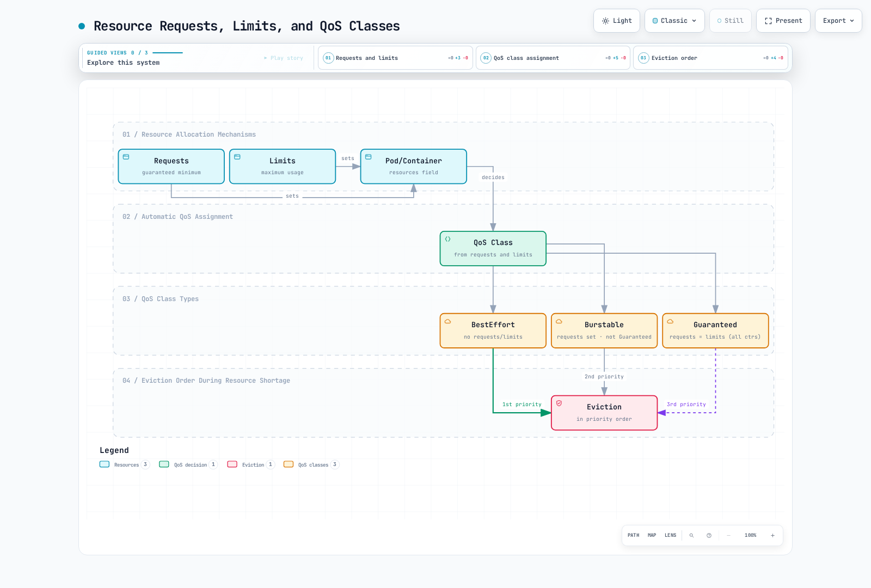871x588 pixels.
Task: Click the search magnifier icon in bottom toolbar
Action: [691, 535]
